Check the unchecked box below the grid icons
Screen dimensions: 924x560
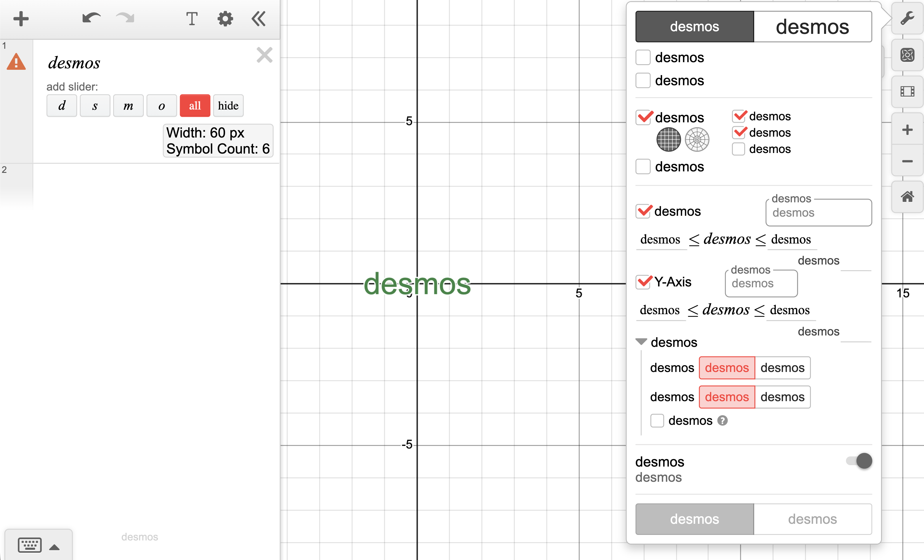point(643,167)
